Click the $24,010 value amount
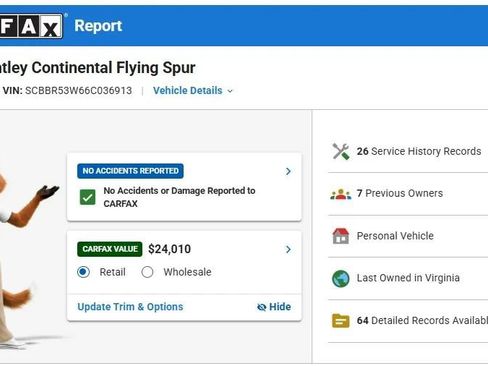Viewport: 488px width, 366px height. pyautogui.click(x=169, y=249)
